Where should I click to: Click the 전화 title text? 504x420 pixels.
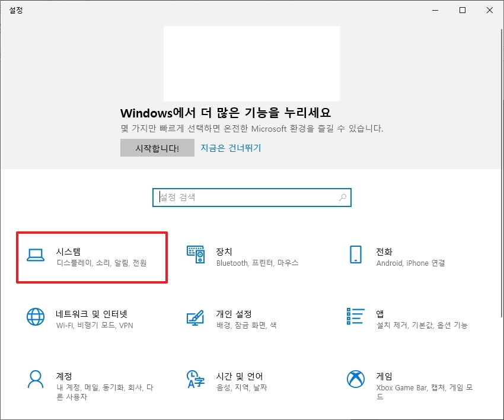point(384,252)
